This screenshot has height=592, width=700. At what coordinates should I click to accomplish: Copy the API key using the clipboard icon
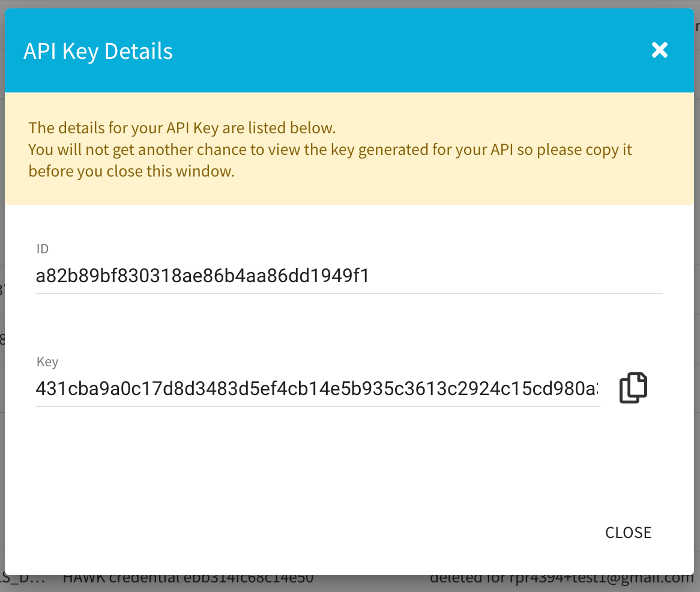tap(633, 387)
